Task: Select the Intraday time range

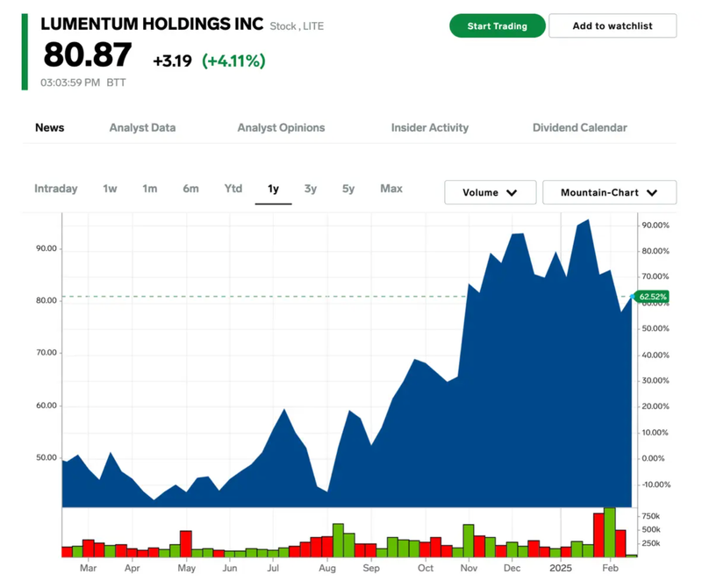Action: [55, 189]
